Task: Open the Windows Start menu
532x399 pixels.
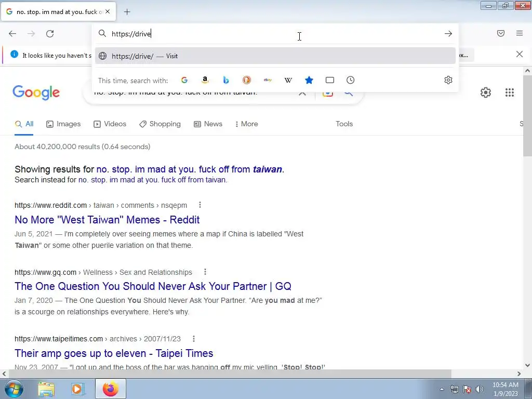Action: pyautogui.click(x=14, y=389)
